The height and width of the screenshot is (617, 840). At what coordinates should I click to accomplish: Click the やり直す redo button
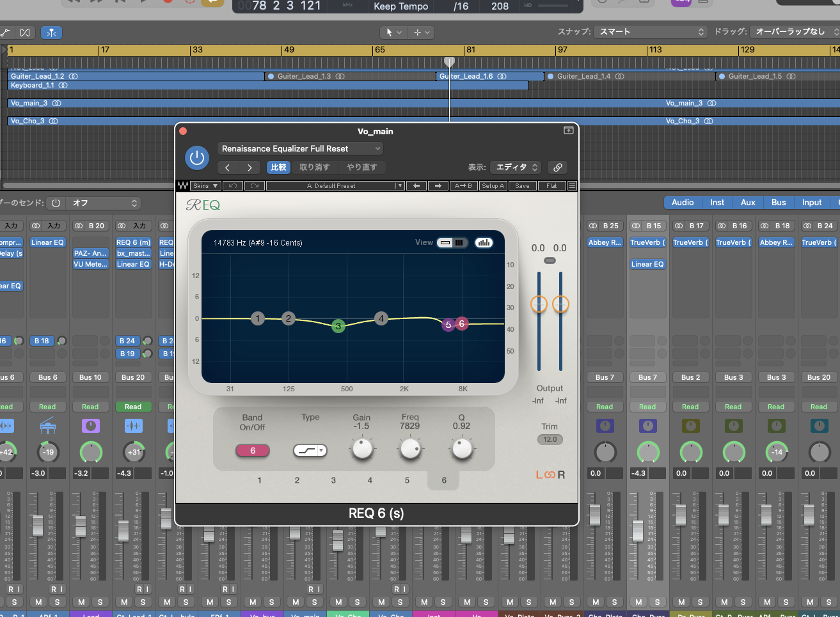coord(362,168)
